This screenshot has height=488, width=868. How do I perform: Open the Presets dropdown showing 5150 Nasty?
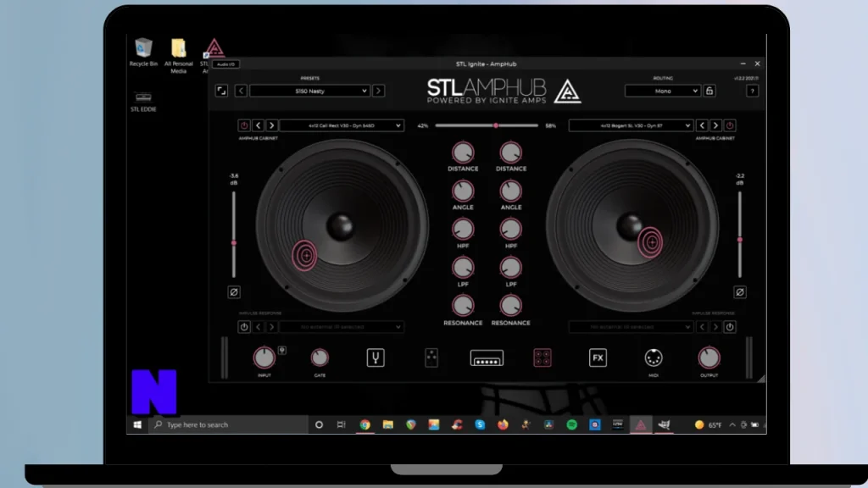309,91
